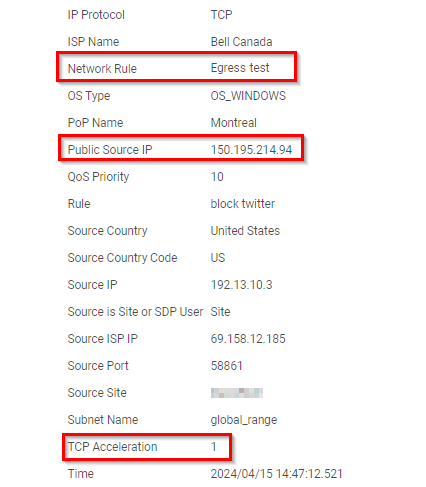Select the Source Country value United States
The height and width of the screenshot is (487, 426).
(x=245, y=231)
